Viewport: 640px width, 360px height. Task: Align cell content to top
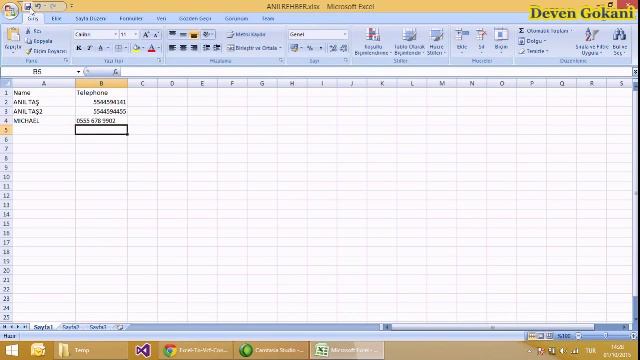[x=173, y=35]
